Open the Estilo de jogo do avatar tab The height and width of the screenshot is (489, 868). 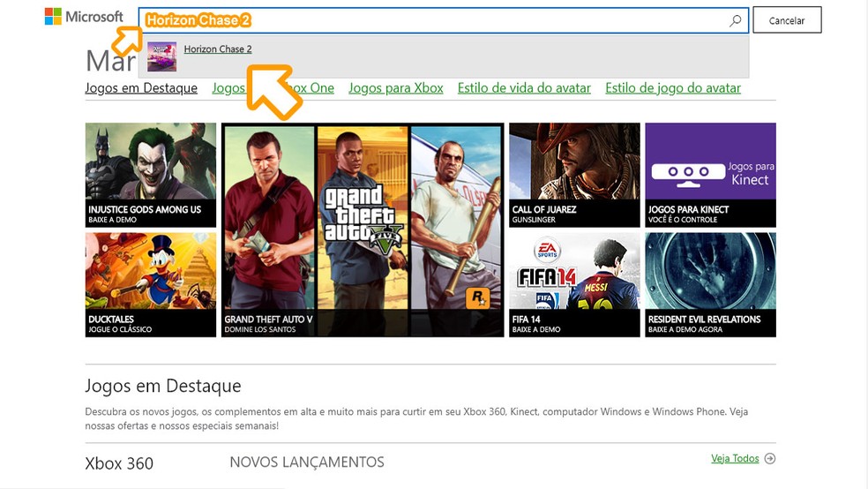click(x=672, y=88)
